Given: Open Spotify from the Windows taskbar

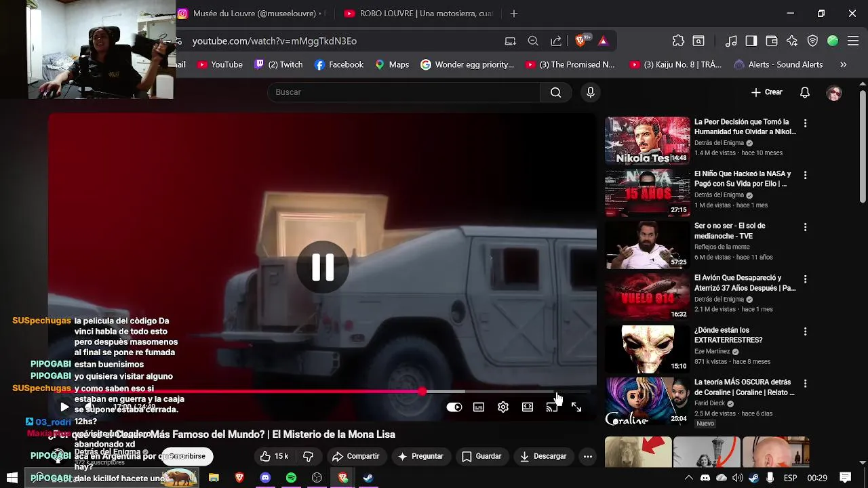Looking at the screenshot, I should tap(291, 478).
